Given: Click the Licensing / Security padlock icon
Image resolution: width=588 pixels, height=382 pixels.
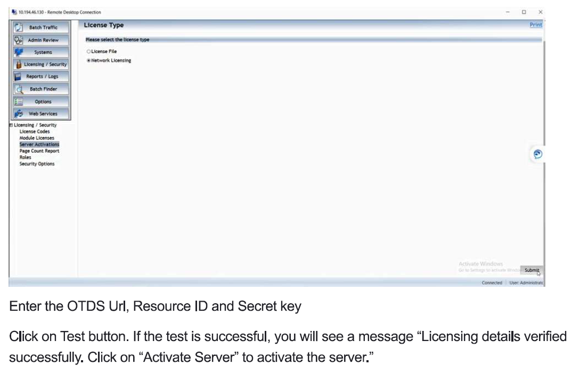Looking at the screenshot, I should coord(19,64).
